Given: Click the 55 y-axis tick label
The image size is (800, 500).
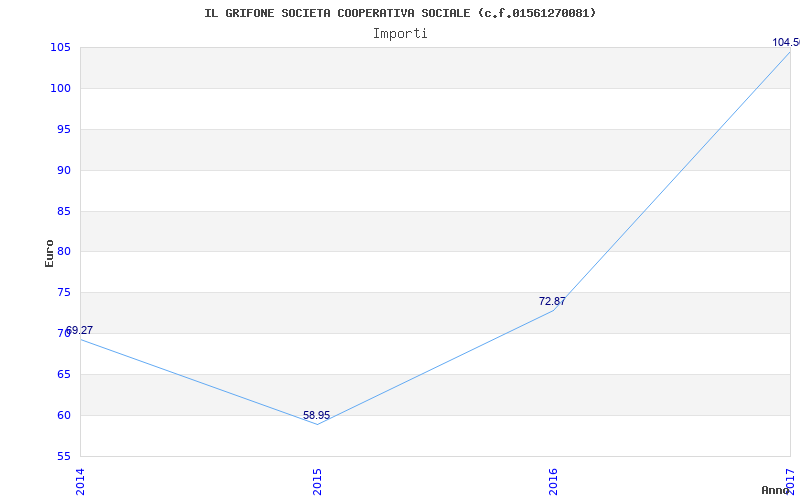Looking at the screenshot, I should coord(63,456).
